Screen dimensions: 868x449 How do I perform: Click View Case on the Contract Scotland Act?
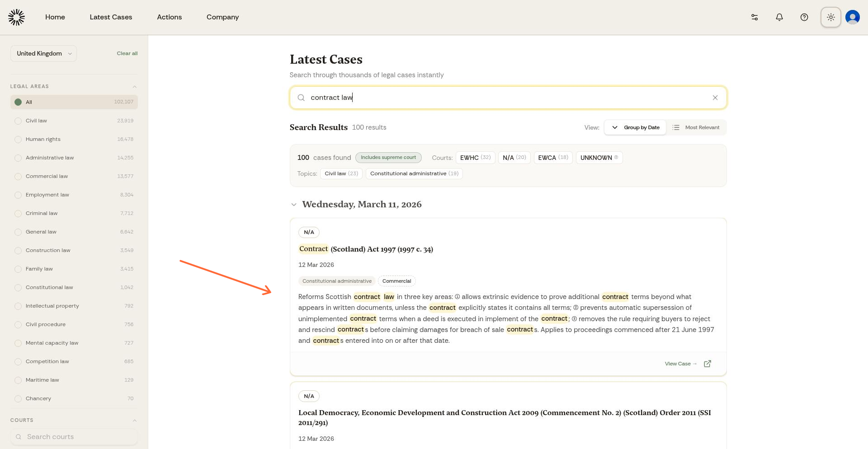point(680,364)
